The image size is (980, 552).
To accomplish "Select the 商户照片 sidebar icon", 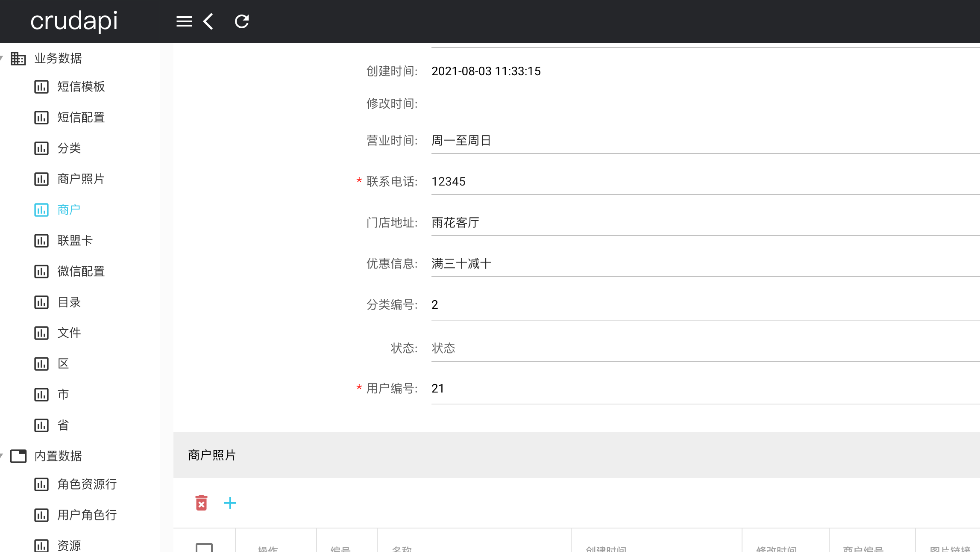I will [41, 179].
